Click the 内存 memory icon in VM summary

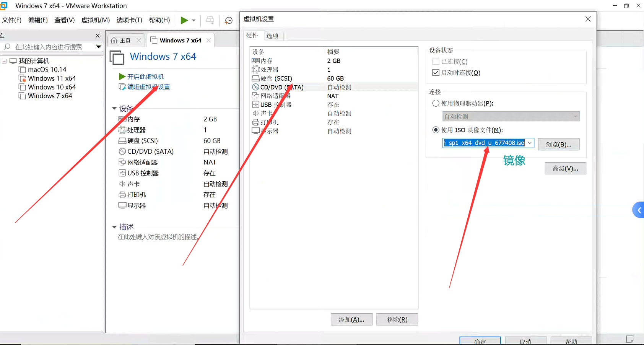click(122, 119)
